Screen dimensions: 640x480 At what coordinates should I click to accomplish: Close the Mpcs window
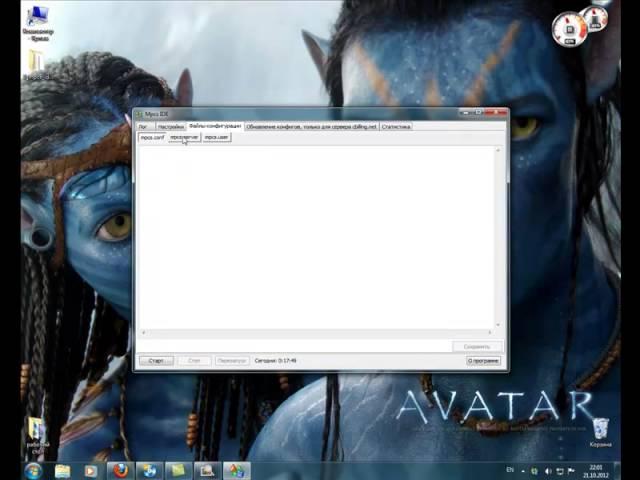pyautogui.click(x=496, y=112)
